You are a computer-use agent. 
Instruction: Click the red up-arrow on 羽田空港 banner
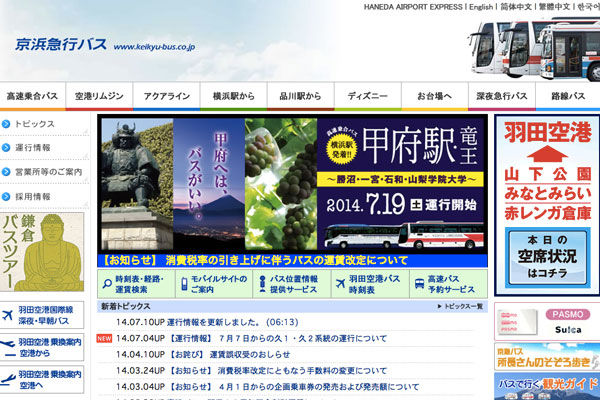[x=547, y=154]
